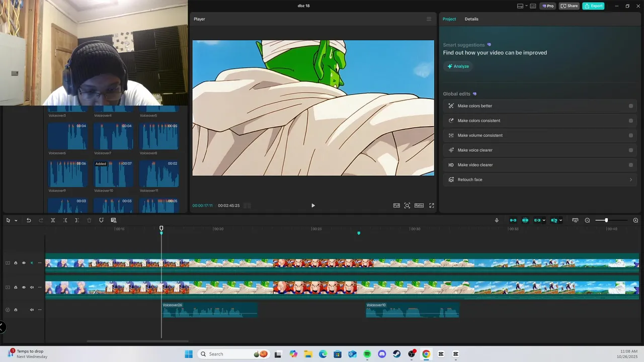
Task: Toggle Make voice clearer checkbox
Action: click(x=631, y=150)
